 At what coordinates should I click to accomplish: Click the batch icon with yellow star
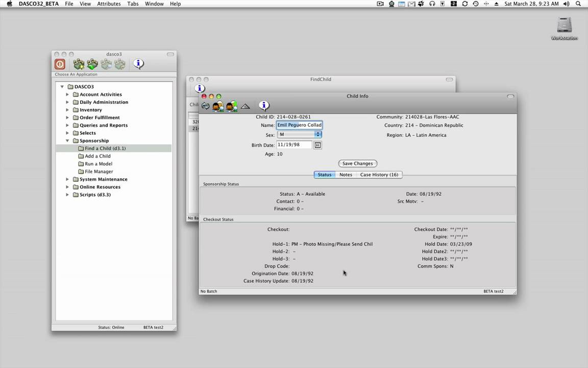pyautogui.click(x=79, y=64)
